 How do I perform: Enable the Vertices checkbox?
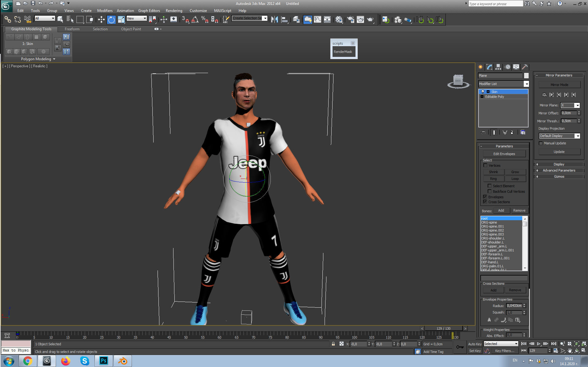tap(485, 165)
